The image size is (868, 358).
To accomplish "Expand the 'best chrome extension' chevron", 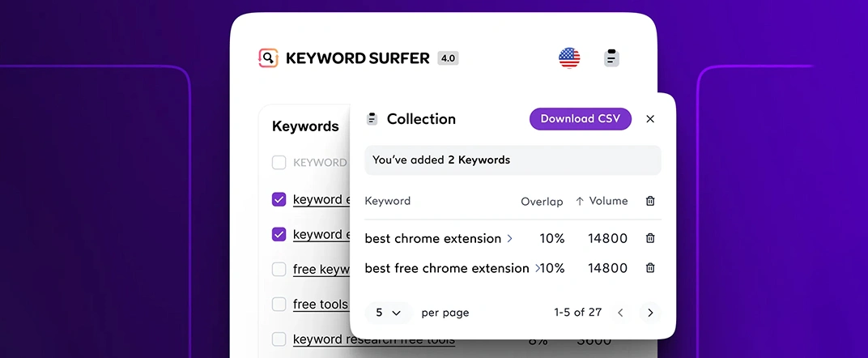I will point(510,238).
